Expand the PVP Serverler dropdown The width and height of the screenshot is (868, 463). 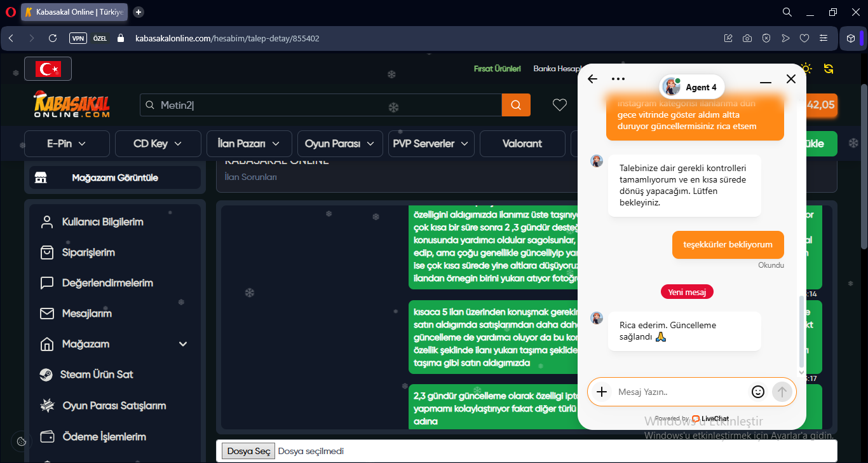pos(431,144)
